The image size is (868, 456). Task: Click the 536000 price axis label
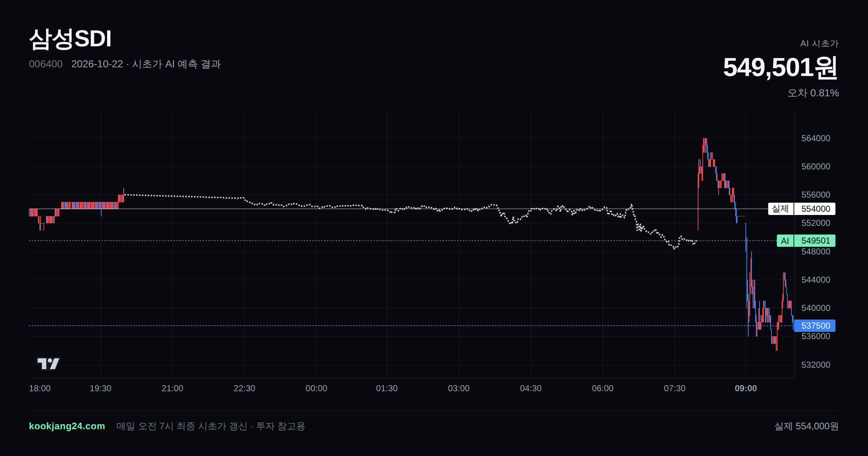tap(816, 336)
